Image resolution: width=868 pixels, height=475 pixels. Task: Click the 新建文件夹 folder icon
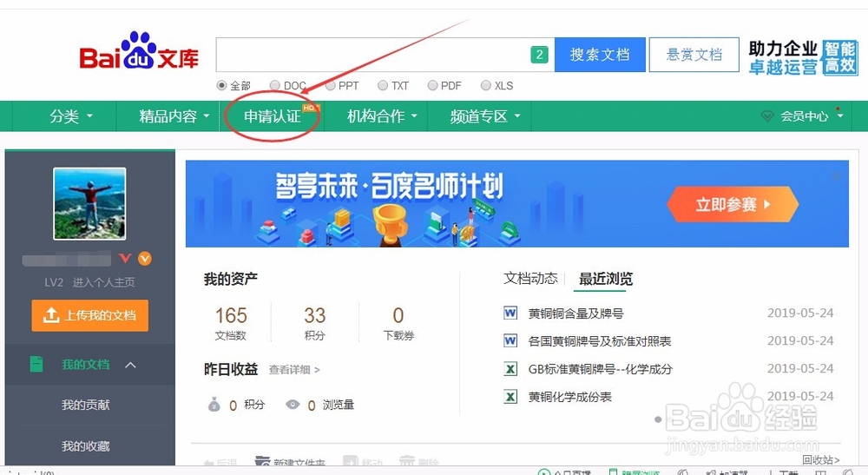click(x=262, y=461)
